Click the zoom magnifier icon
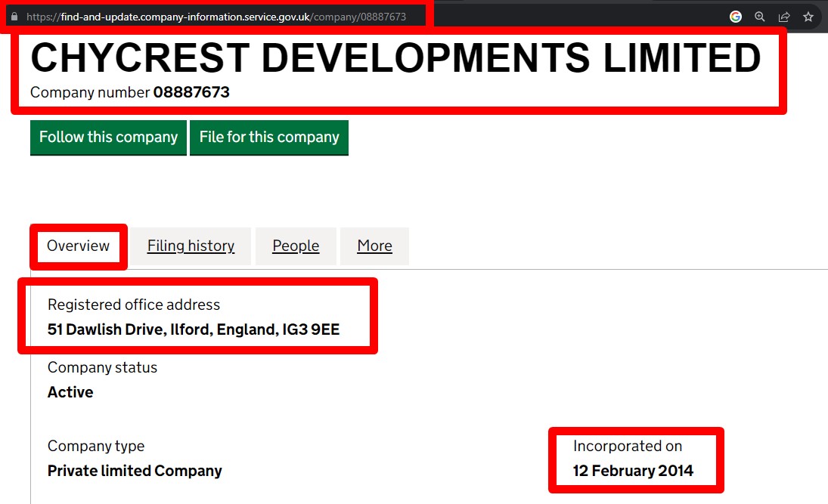 pyautogui.click(x=760, y=17)
